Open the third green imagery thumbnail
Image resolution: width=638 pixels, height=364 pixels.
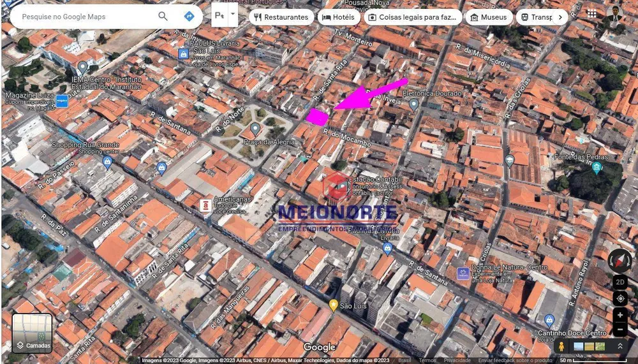(x=600, y=347)
